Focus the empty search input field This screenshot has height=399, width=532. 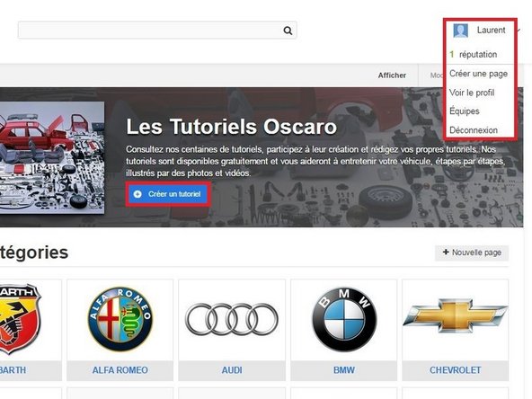tap(157, 31)
